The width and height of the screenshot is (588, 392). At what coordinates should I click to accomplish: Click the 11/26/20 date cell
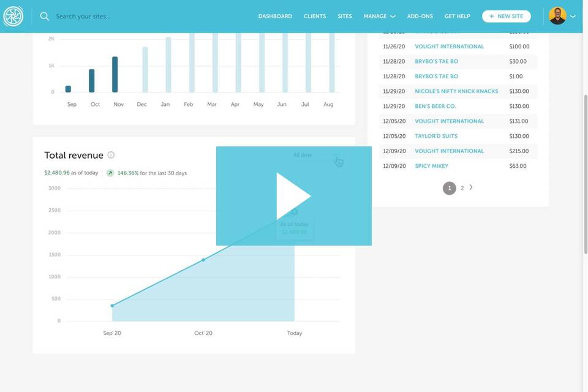pos(394,47)
